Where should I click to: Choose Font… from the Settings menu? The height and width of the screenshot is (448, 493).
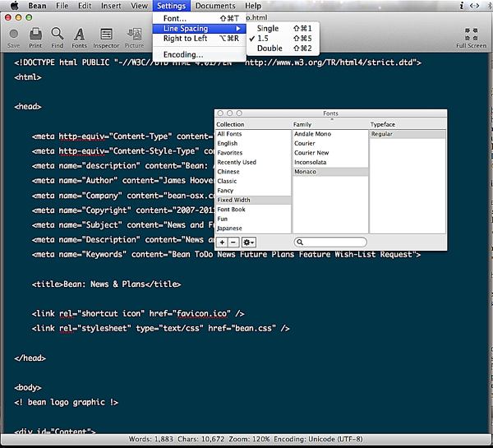pos(199,18)
